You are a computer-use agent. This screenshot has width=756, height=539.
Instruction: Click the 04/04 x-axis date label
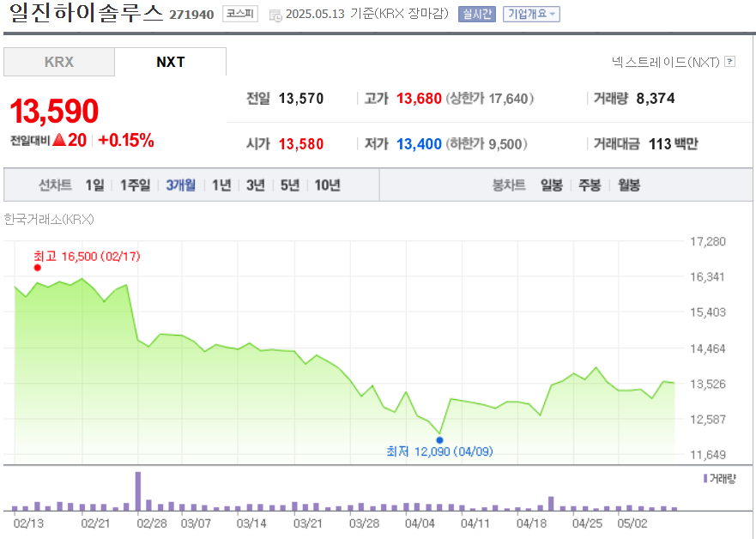point(420,524)
